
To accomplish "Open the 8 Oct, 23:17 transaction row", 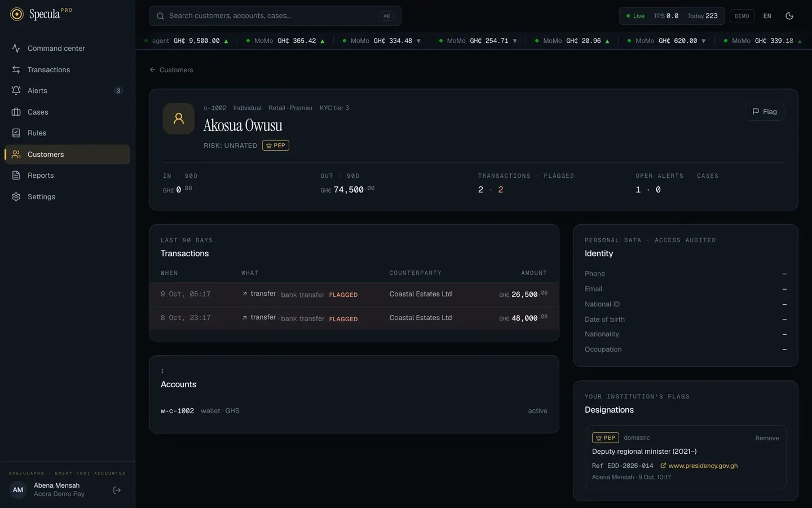I will (x=354, y=318).
